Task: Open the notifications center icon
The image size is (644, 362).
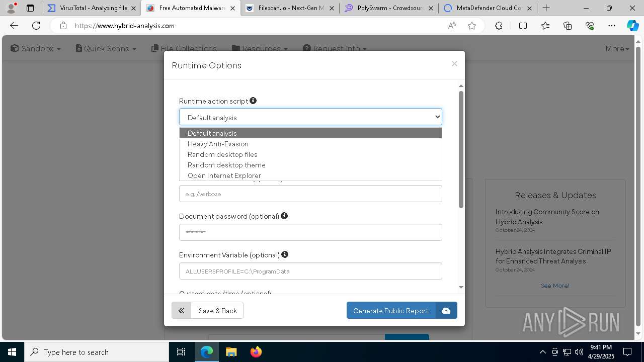Action: point(627,352)
